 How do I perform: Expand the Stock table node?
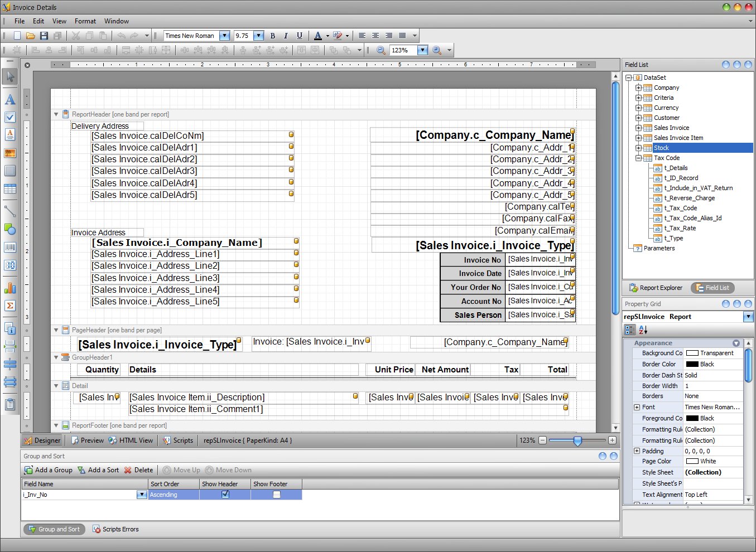coord(638,148)
